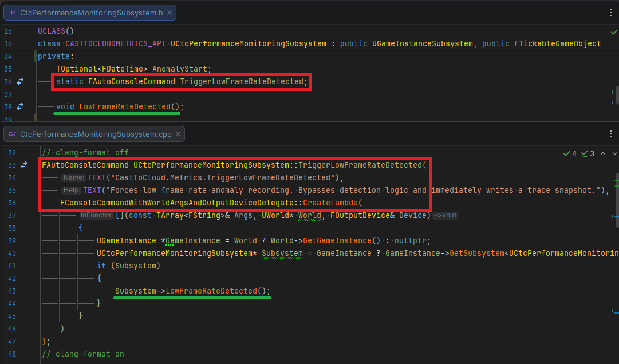Click the clang-format off comment

click(85, 152)
